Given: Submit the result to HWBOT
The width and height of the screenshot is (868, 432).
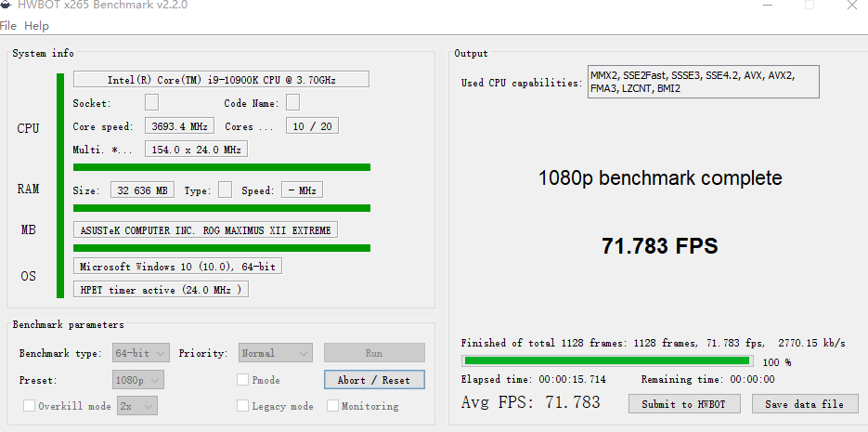Looking at the screenshot, I should pyautogui.click(x=684, y=404).
